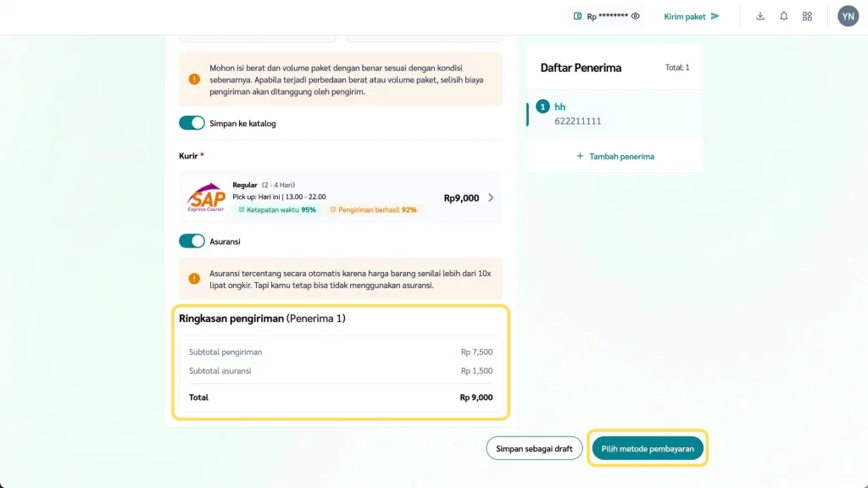Open the download icon in header

tap(760, 16)
